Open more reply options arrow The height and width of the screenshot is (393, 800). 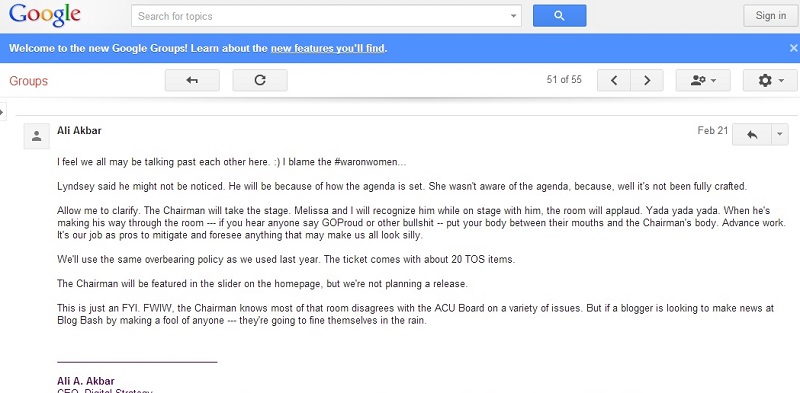pos(780,135)
